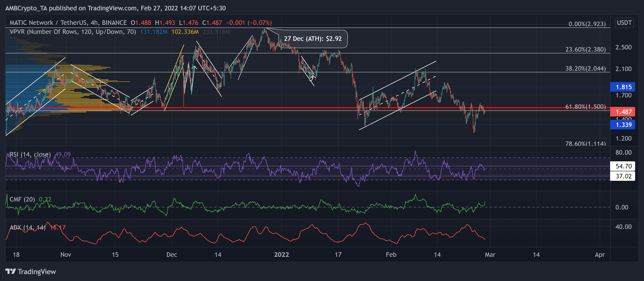This screenshot has width=644, height=281.
Task: Click the low price L1.476 value
Action: pyautogui.click(x=188, y=23)
